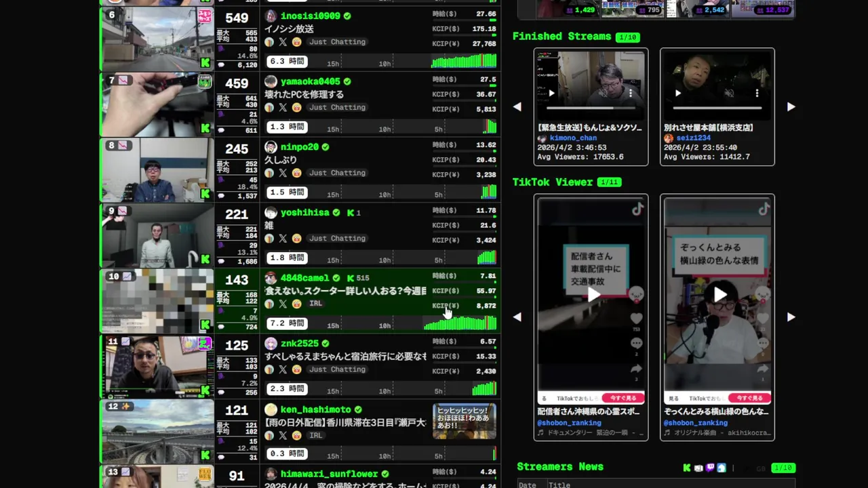The height and width of the screenshot is (488, 868).
Task: Open the ninpo20 streamer link
Action: pos(299,147)
